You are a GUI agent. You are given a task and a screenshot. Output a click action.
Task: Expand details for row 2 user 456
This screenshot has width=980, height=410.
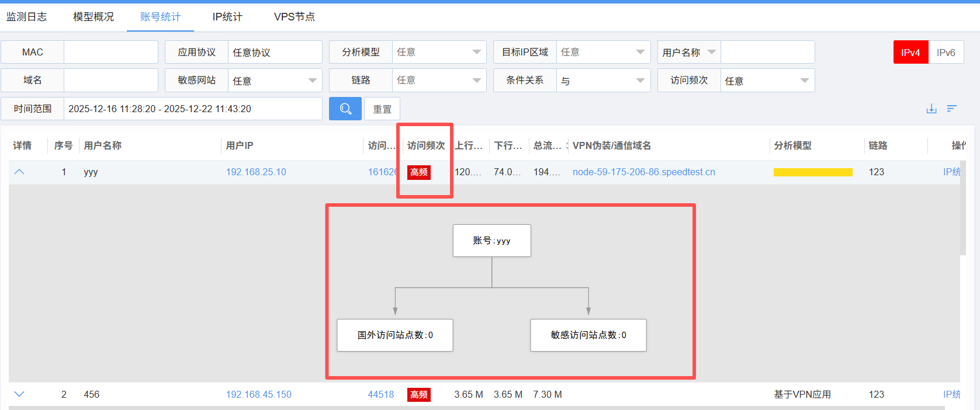point(19,394)
